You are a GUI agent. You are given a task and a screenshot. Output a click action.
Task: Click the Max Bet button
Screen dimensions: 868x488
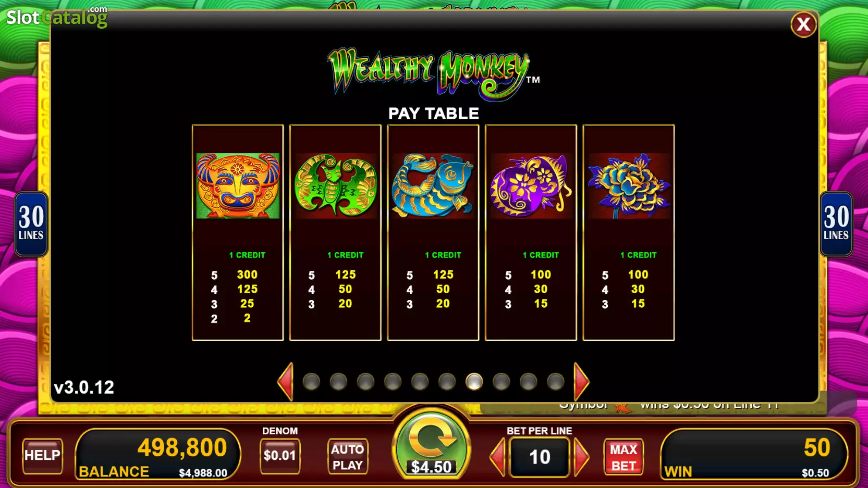[x=624, y=457]
